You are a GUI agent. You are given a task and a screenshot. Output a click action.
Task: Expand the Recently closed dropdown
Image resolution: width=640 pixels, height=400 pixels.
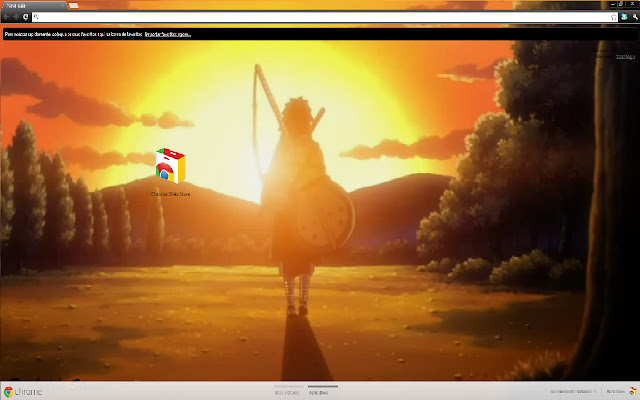point(573,391)
